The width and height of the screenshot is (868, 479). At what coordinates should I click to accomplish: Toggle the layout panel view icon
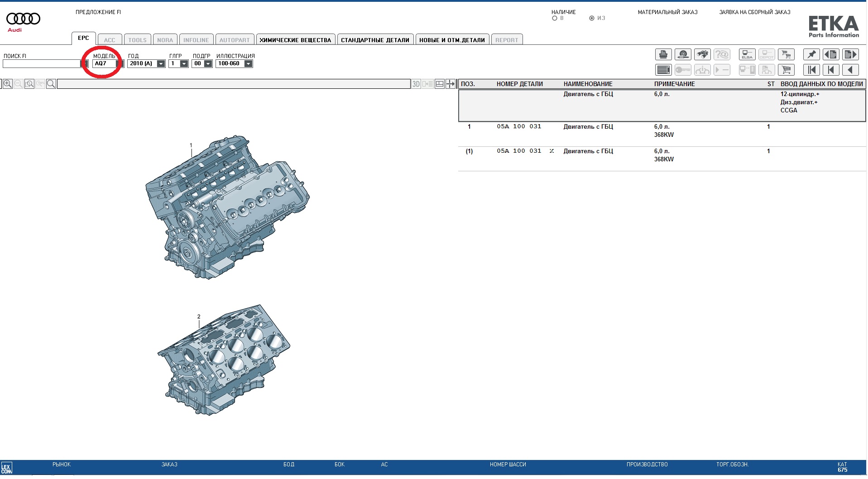point(440,84)
